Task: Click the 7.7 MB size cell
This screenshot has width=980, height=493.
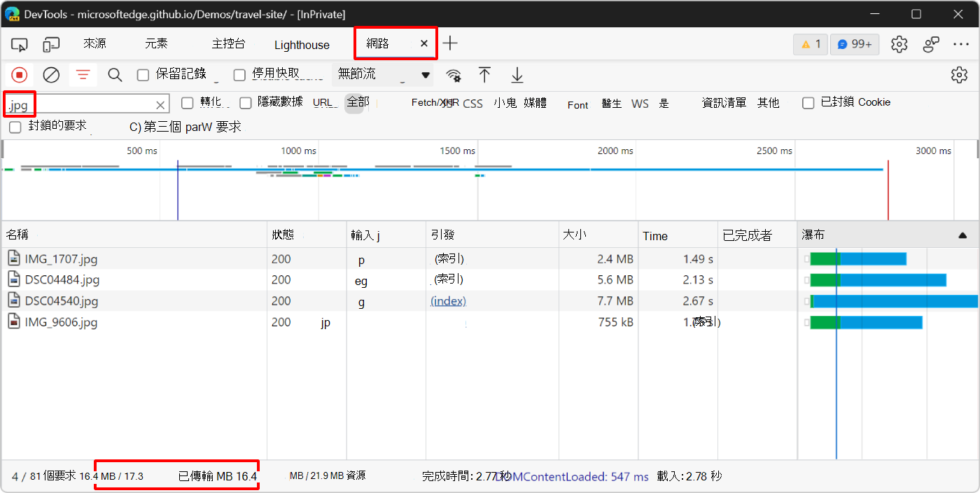Action: (616, 301)
